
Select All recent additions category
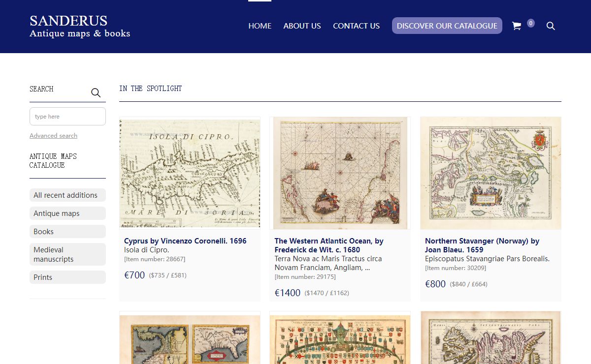pos(67,195)
